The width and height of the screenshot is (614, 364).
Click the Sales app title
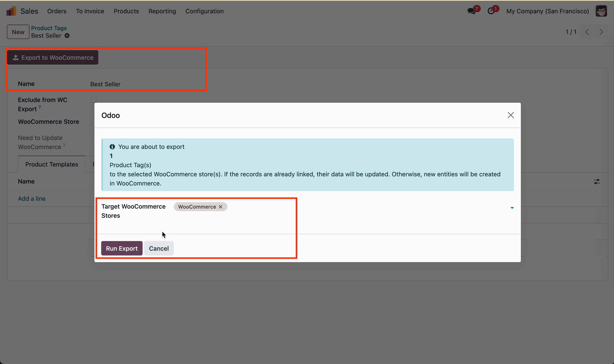coord(29,11)
